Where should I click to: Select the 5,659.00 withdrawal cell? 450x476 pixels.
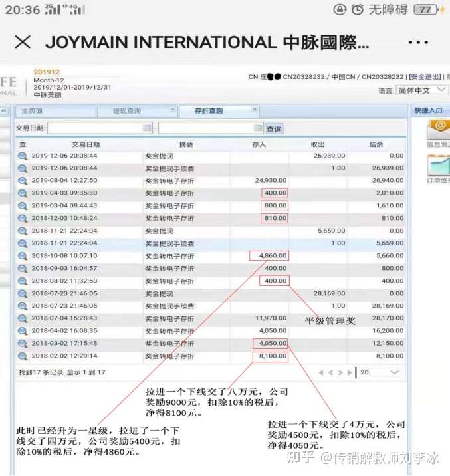[331, 231]
